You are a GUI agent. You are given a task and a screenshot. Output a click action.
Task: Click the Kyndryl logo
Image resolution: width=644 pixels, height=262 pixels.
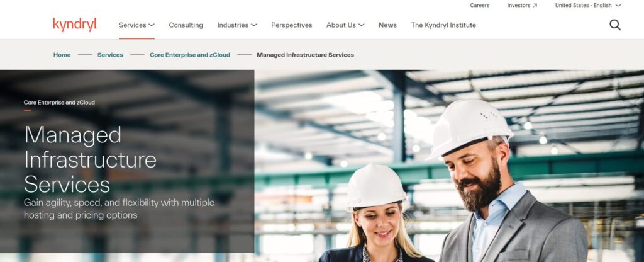[75, 25]
